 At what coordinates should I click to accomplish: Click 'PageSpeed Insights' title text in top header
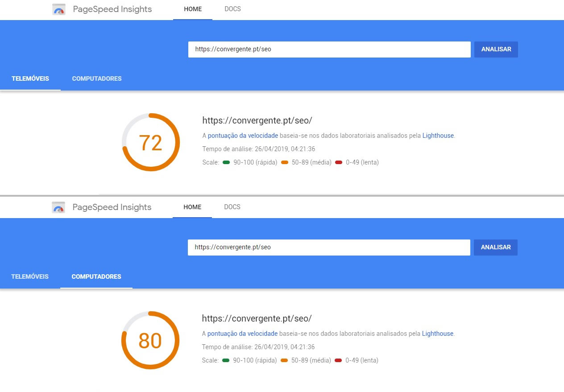(112, 9)
